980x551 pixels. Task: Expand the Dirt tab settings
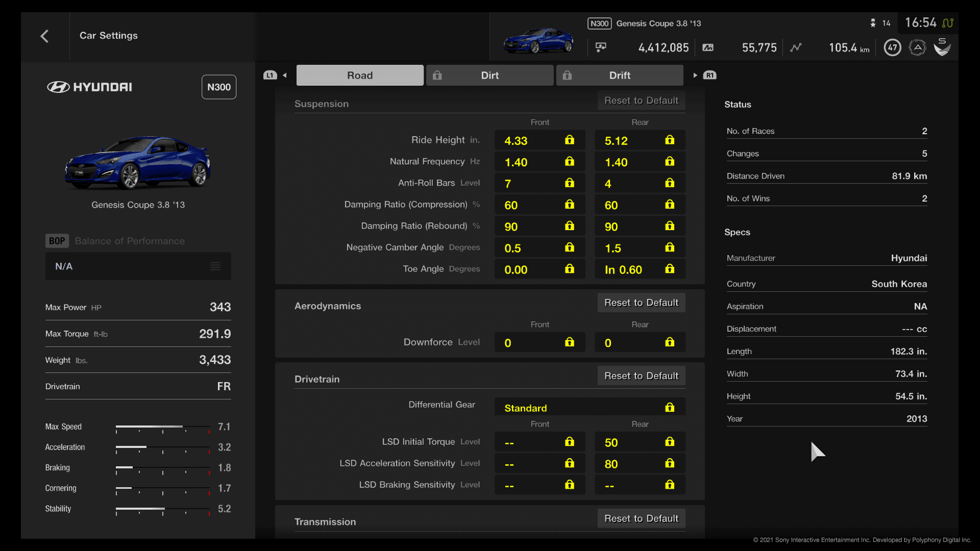(x=489, y=76)
